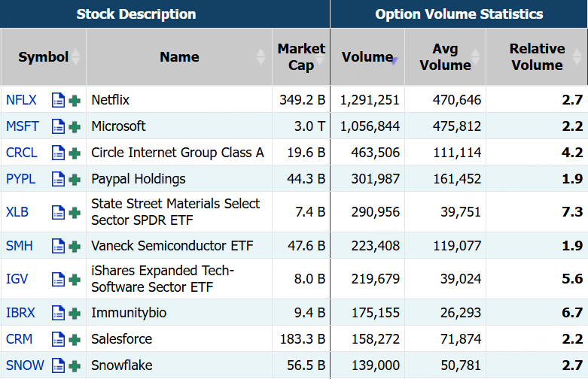Add CRM using the plus icon

pos(75,339)
